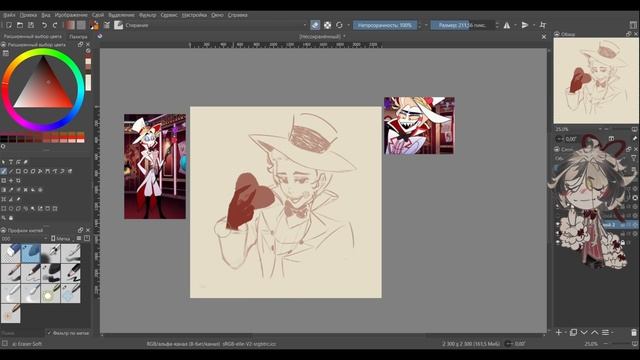Switch to the Палитра tab
Viewport: 640px width, 360px height.
(78, 36)
